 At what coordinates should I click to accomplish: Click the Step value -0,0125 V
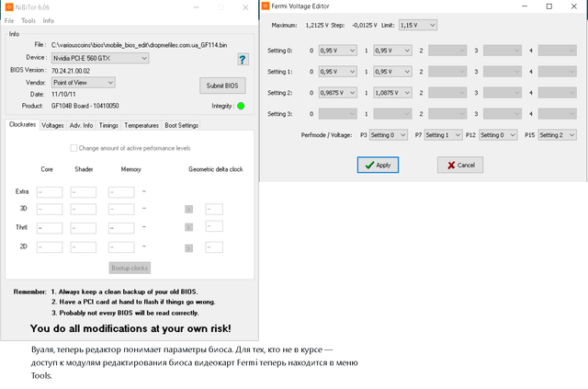(365, 25)
